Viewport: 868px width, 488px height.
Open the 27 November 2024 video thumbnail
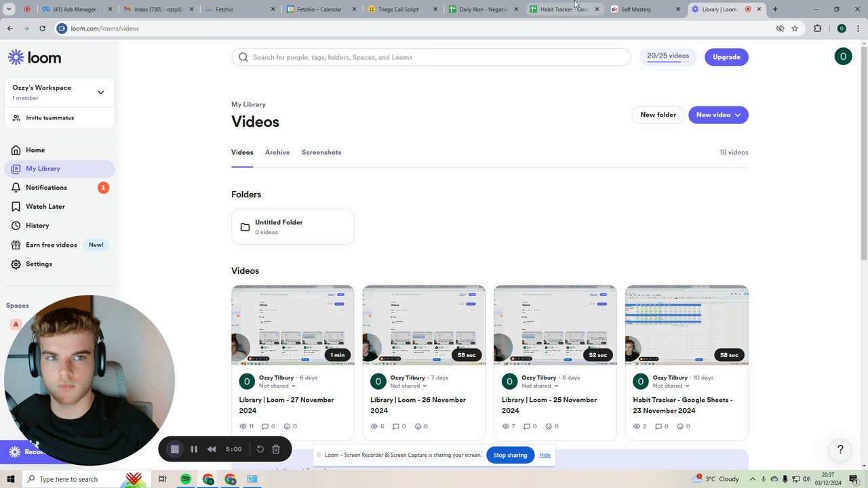click(293, 325)
